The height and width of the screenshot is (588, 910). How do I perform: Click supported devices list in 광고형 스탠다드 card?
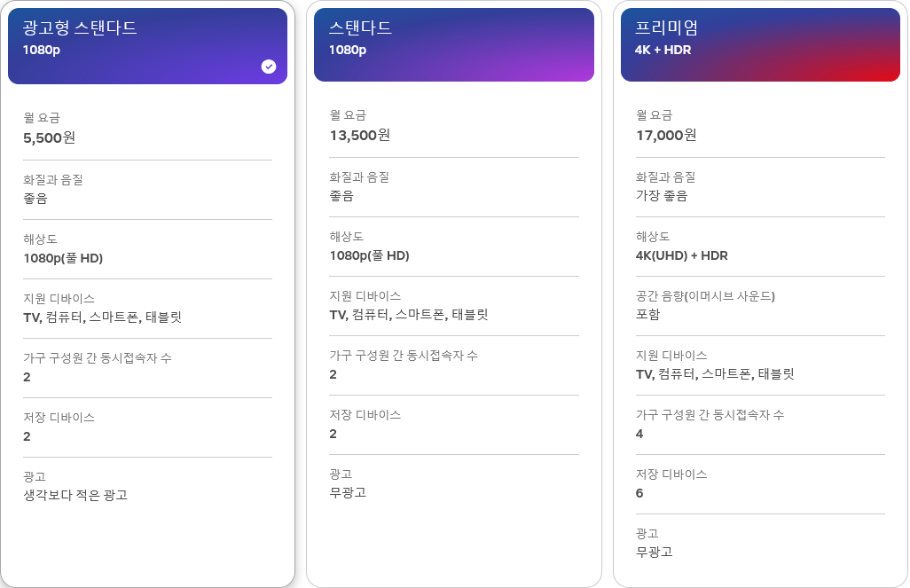click(x=102, y=318)
